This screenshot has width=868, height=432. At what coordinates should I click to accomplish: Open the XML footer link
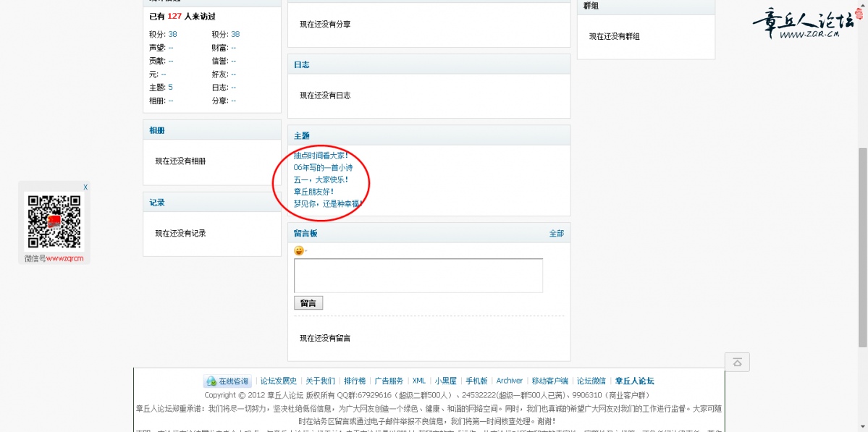419,381
